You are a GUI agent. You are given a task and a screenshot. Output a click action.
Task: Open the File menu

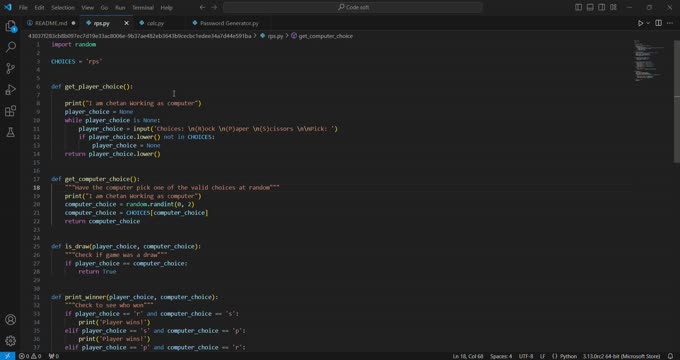(x=23, y=8)
